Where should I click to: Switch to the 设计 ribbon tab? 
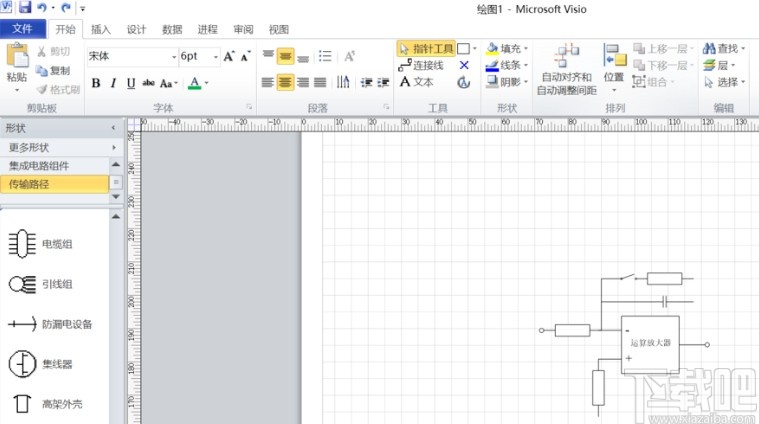click(137, 30)
